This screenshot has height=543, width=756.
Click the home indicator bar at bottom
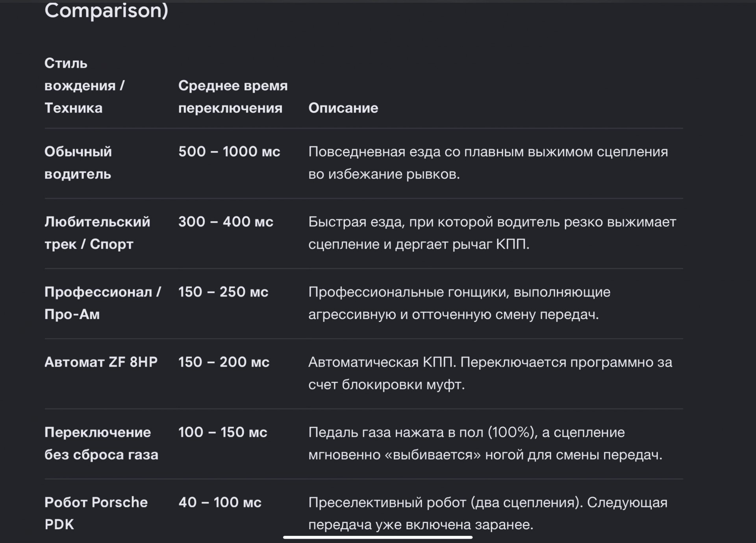click(x=378, y=537)
